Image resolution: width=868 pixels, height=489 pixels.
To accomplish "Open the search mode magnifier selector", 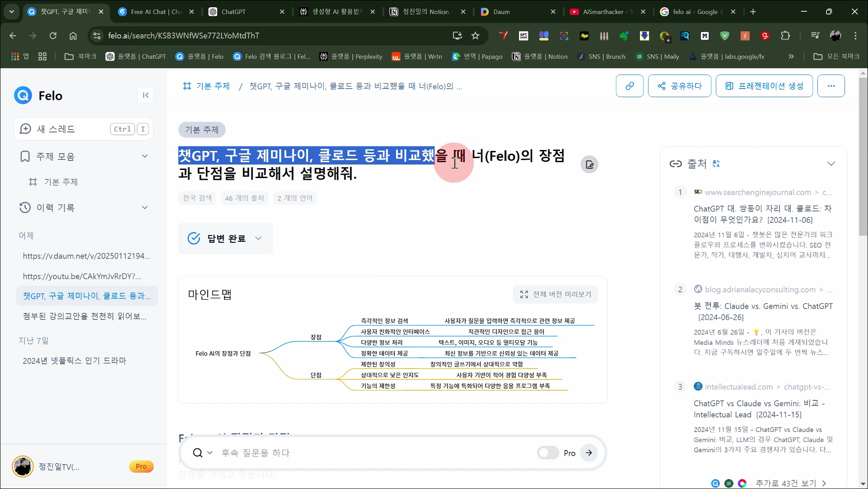I will (x=202, y=453).
